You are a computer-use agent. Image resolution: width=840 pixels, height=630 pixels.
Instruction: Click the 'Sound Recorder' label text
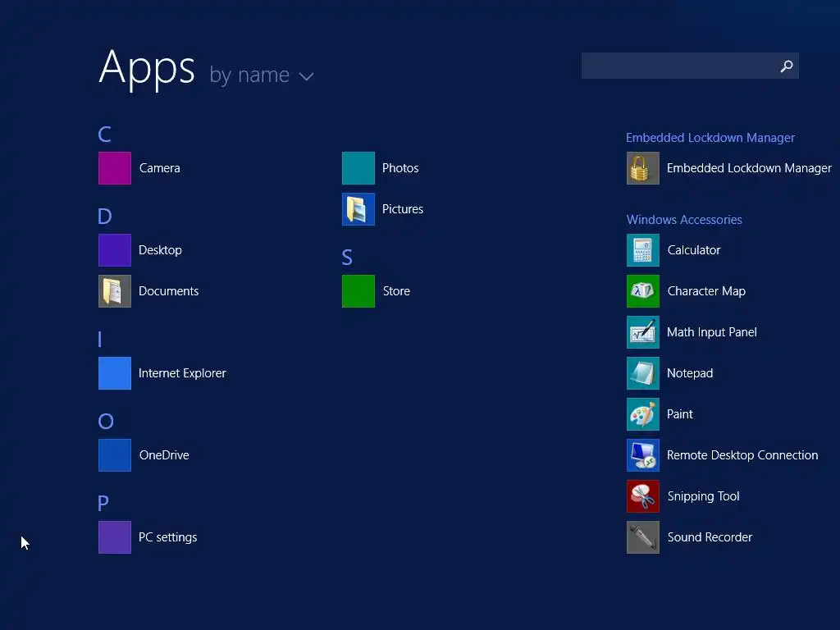(x=710, y=537)
